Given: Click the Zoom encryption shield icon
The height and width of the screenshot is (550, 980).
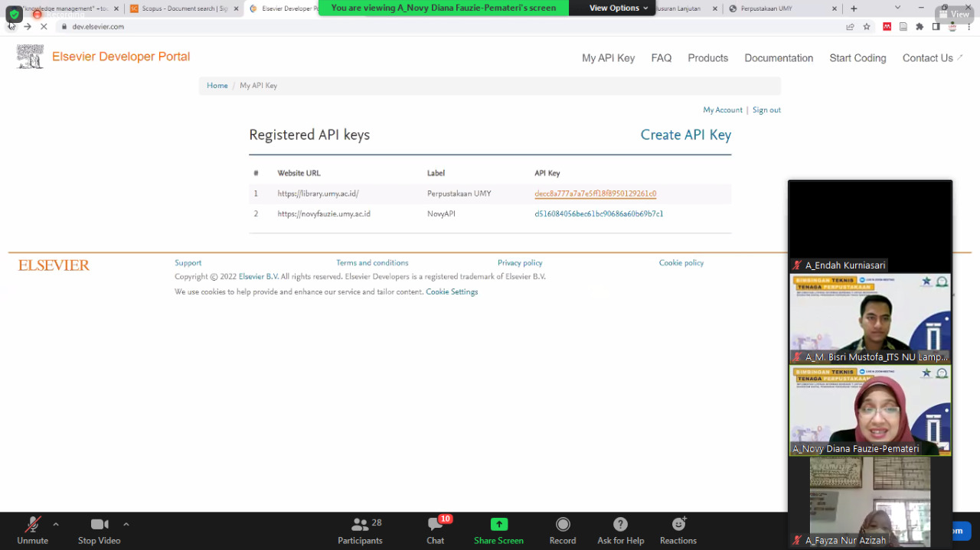Looking at the screenshot, I should (14, 14).
